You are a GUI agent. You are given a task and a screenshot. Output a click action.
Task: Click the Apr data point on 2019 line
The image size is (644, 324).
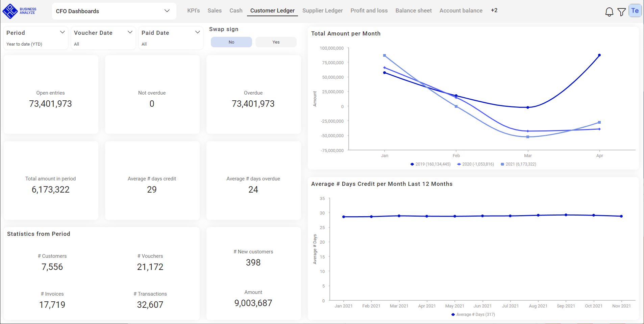599,55
